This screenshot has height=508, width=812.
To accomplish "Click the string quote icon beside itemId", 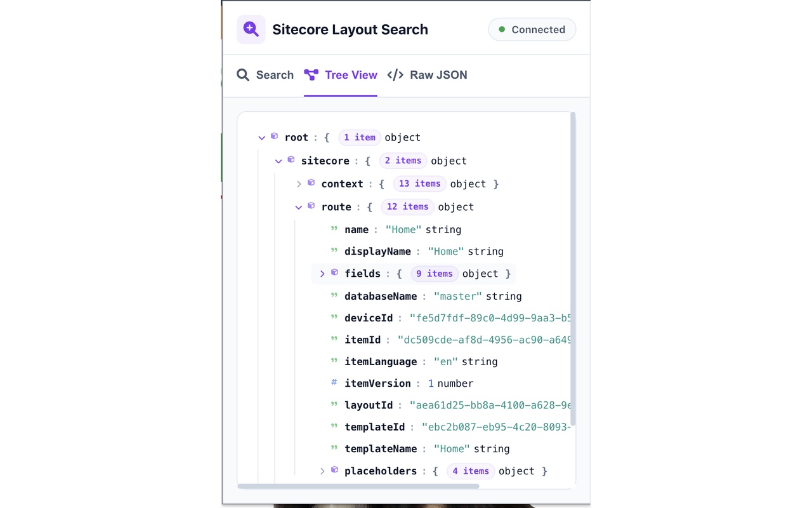I will tap(334, 338).
